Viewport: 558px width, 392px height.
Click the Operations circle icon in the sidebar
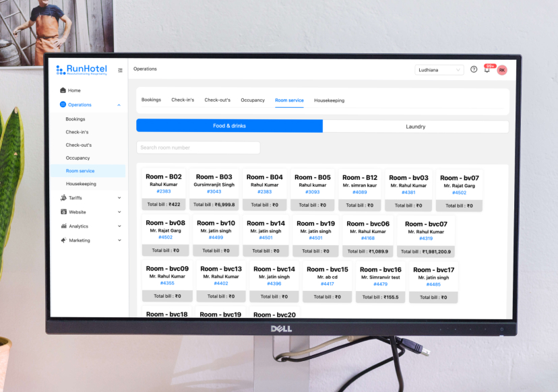pos(63,104)
